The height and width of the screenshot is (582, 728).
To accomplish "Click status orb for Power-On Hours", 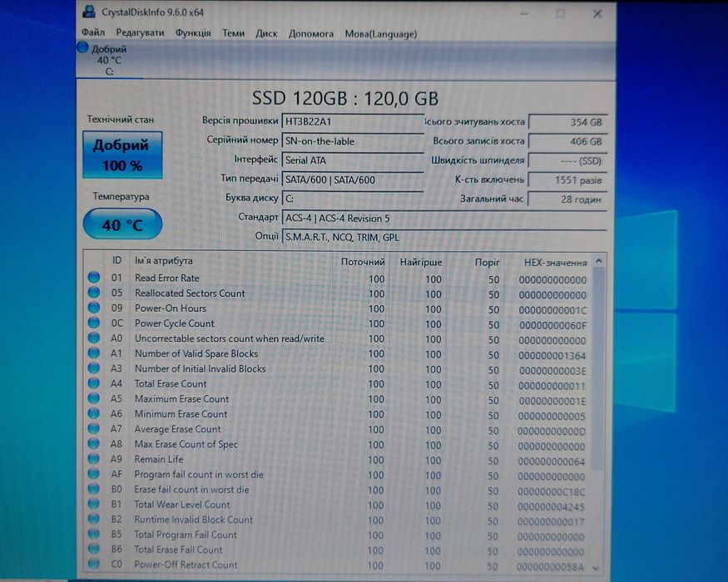I will click(x=94, y=308).
